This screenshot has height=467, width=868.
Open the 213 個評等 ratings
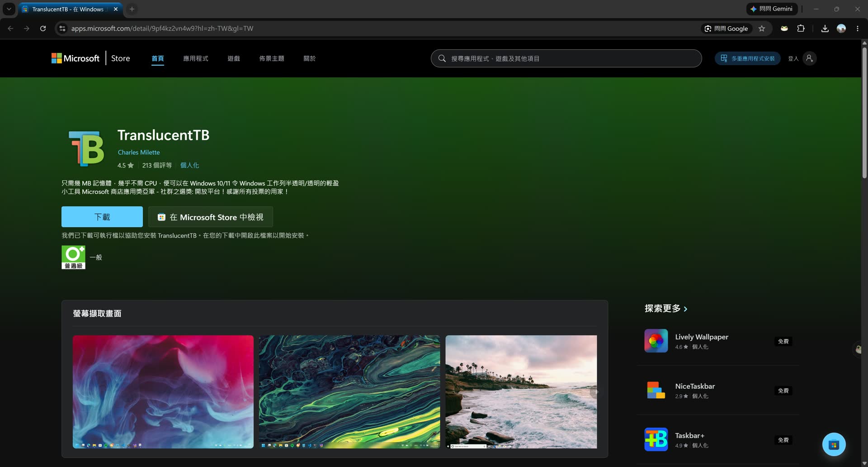157,166
